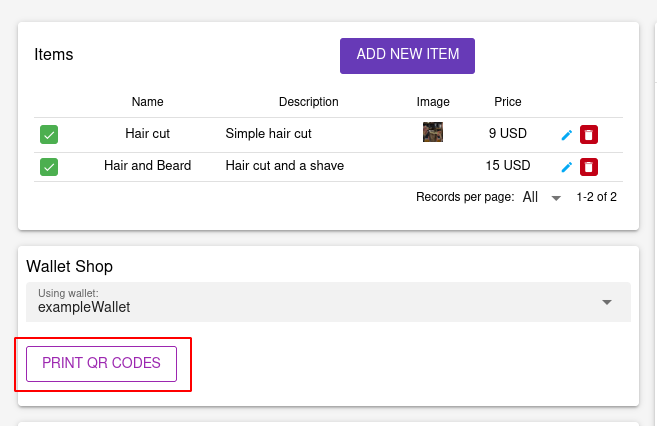Sort by the Name column header
657x426 pixels.
coord(147,102)
